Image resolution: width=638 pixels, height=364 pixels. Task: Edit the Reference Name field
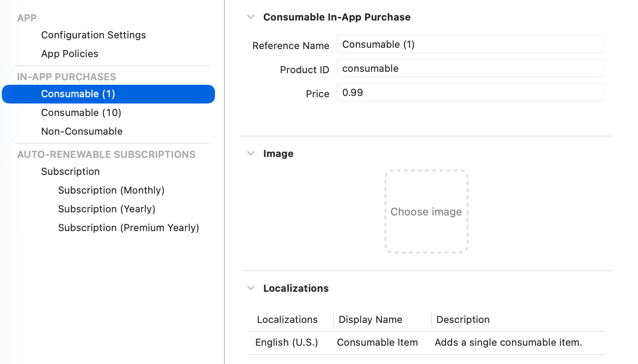tap(470, 44)
